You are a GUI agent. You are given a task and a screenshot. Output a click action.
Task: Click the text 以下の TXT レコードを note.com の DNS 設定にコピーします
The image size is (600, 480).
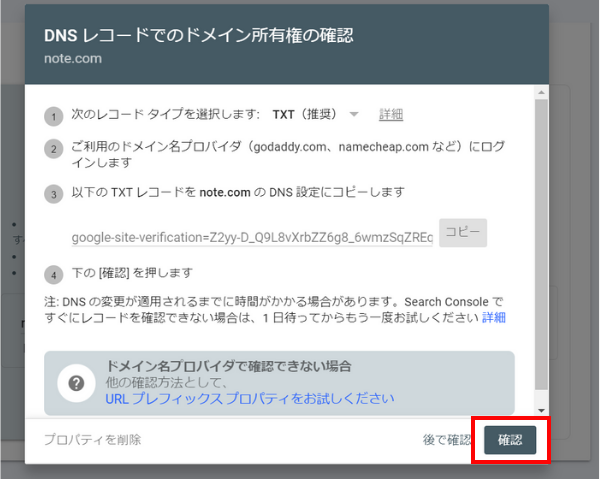click(238, 192)
